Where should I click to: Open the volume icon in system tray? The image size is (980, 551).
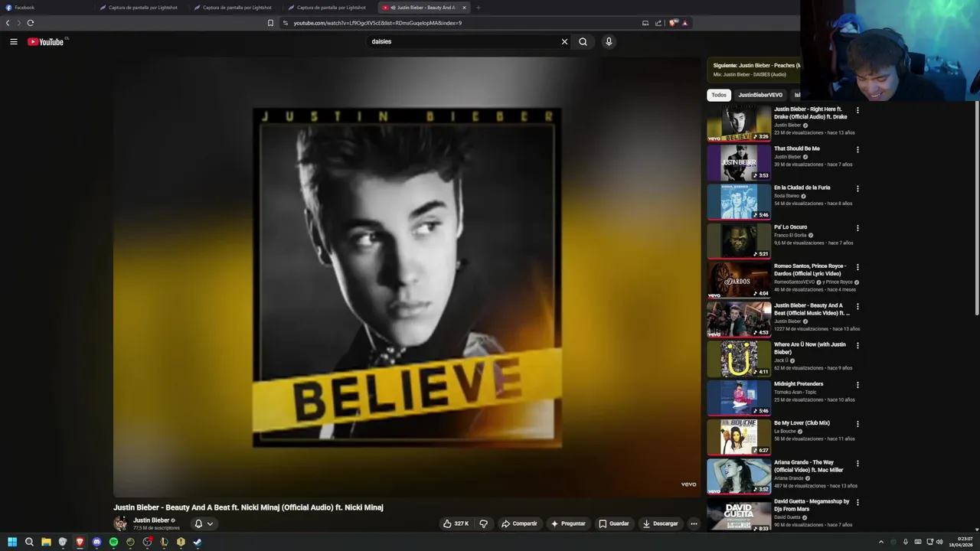click(940, 542)
